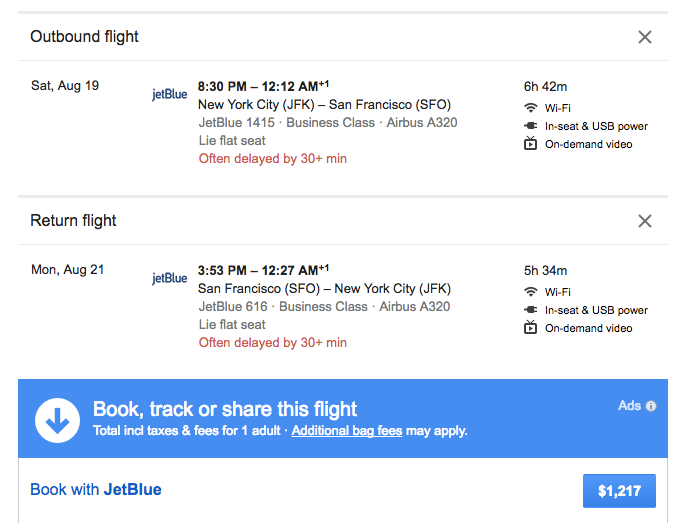Click the Return flight heading
Screen dimensions: 676x523
(74, 221)
